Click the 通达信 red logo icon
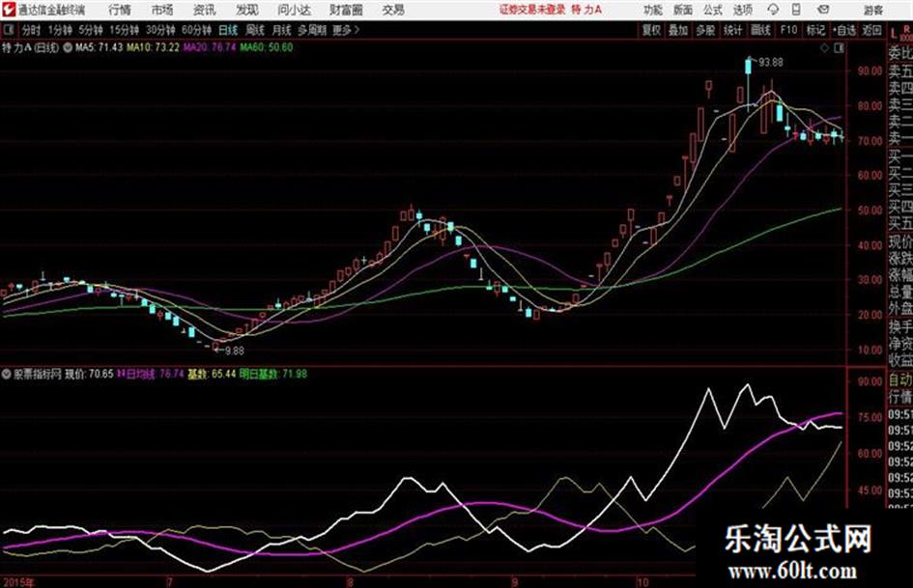The height and width of the screenshot is (588, 913). (x=9, y=10)
